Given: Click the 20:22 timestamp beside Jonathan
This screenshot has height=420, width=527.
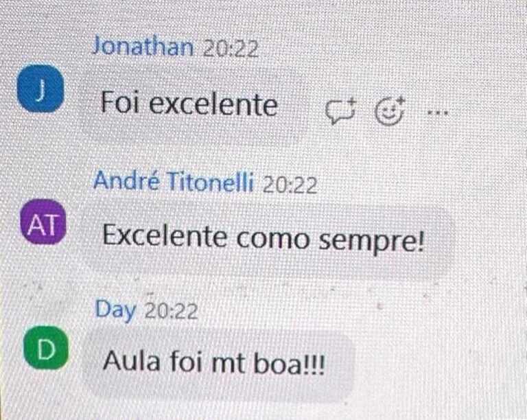Looking at the screenshot, I should (231, 49).
